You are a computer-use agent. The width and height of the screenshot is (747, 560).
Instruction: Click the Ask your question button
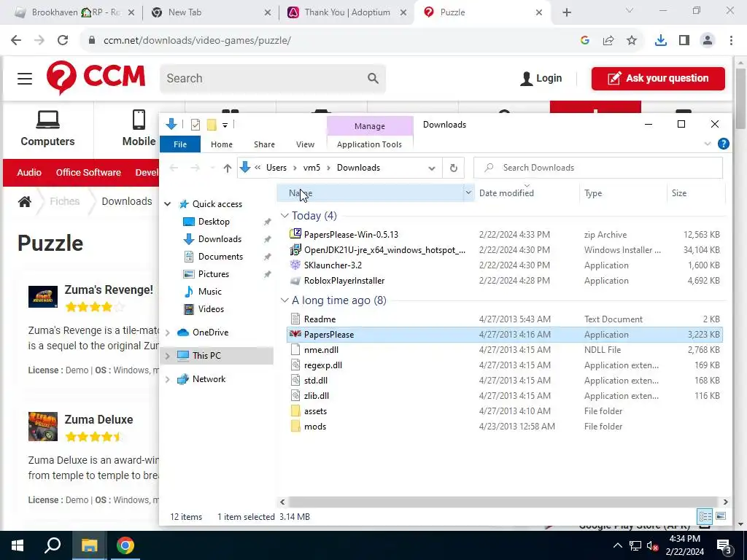point(658,79)
